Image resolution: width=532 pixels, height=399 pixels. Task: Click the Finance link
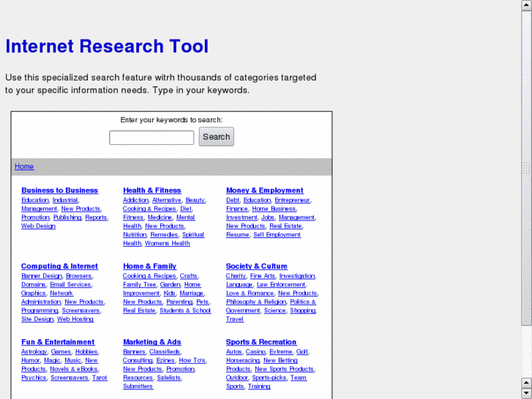[237, 209]
